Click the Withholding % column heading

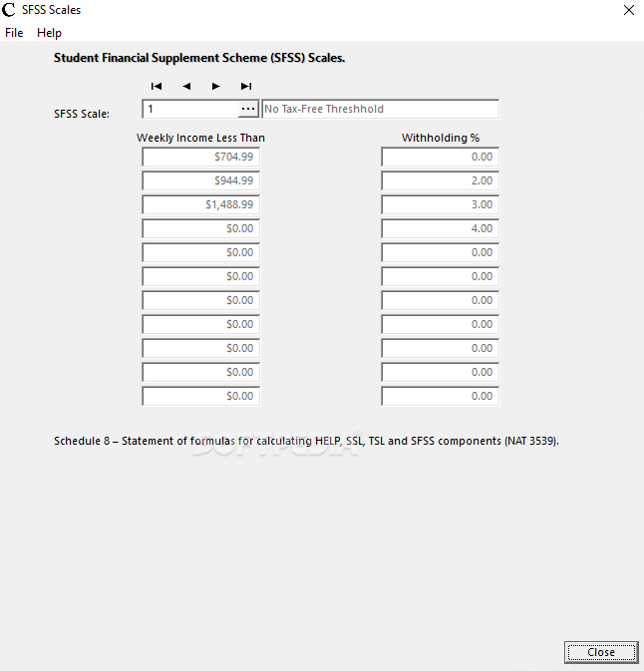point(441,138)
